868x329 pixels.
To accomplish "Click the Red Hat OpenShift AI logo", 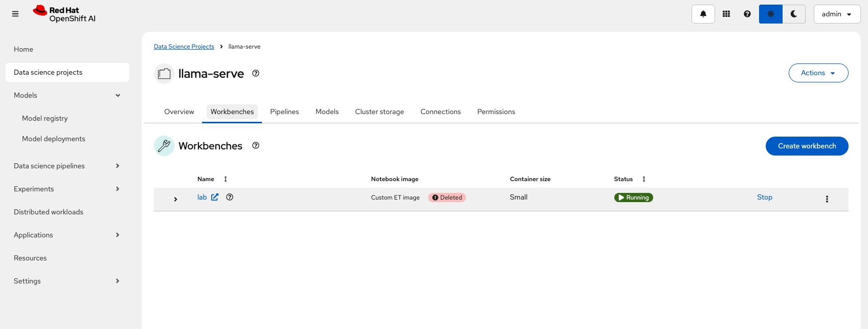I will 64,14.
